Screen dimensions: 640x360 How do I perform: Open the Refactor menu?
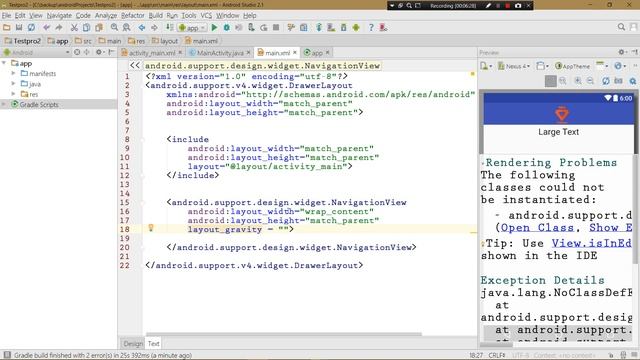click(133, 16)
